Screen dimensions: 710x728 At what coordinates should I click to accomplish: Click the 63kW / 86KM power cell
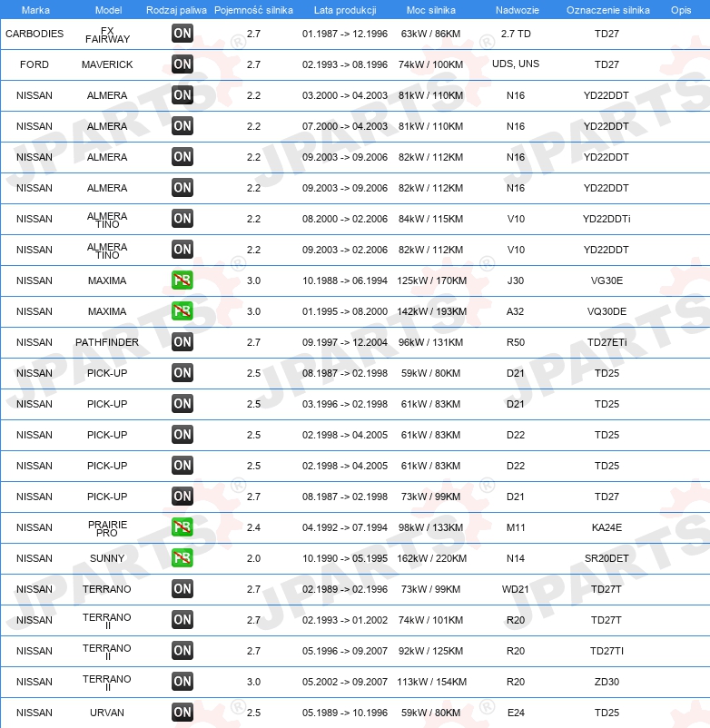(x=431, y=34)
